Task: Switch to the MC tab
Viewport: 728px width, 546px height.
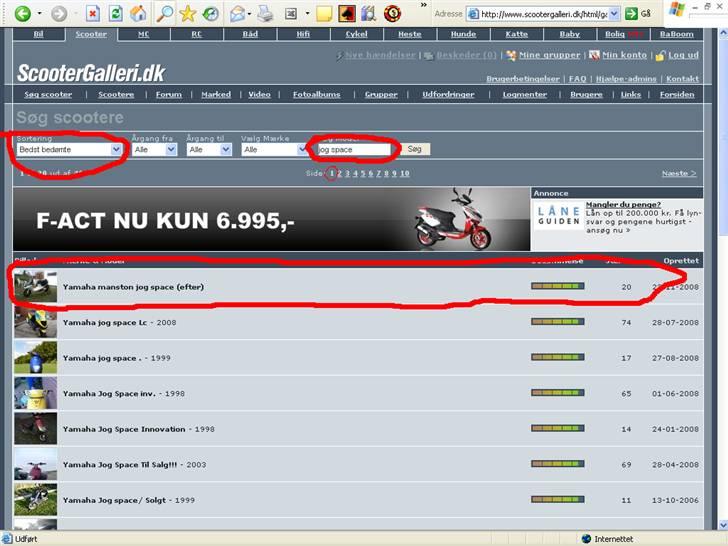Action: tap(143, 34)
